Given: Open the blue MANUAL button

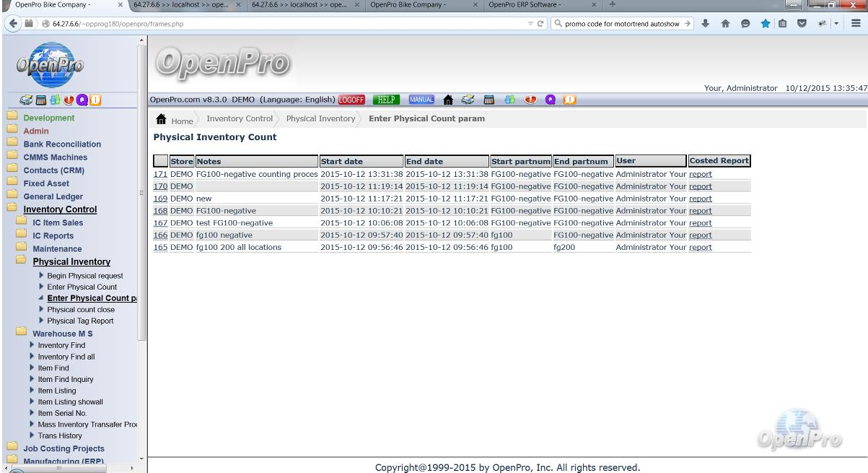Looking at the screenshot, I should (x=421, y=99).
